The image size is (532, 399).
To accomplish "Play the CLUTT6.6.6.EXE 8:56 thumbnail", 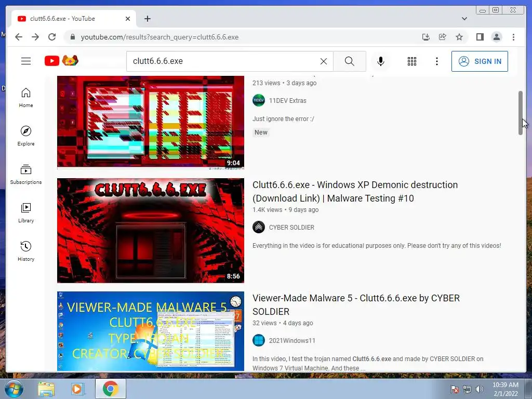I will 151,230.
